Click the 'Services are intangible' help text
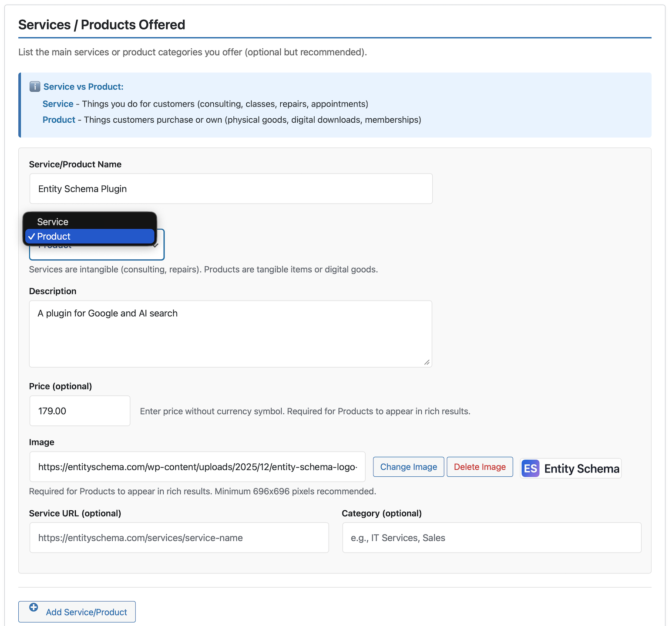The width and height of the screenshot is (672, 626). [203, 269]
